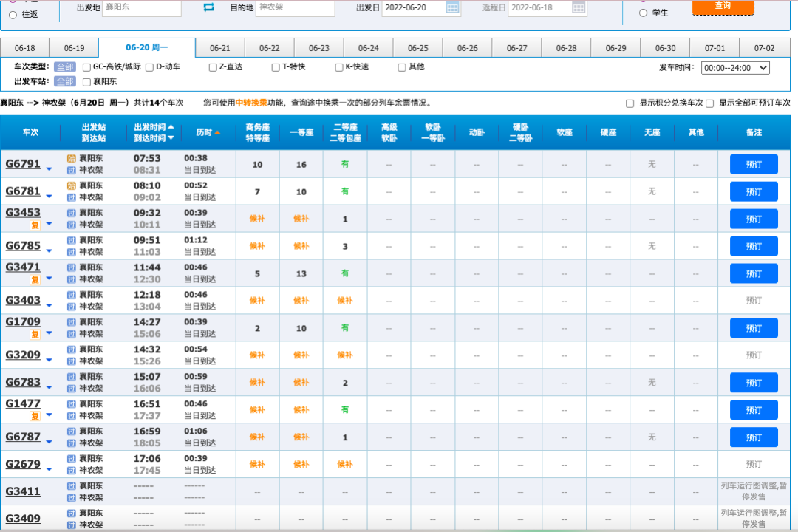Book train G3471 with 预订 button

(754, 273)
